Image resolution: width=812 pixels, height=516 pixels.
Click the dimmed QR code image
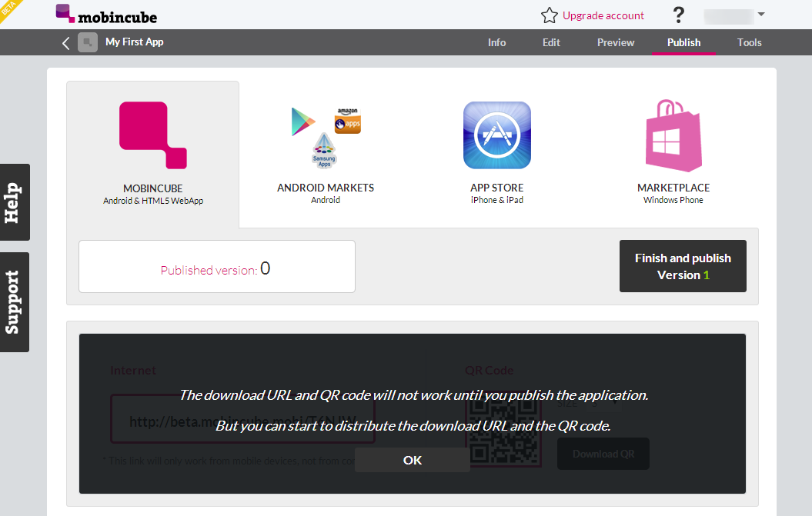click(x=503, y=430)
